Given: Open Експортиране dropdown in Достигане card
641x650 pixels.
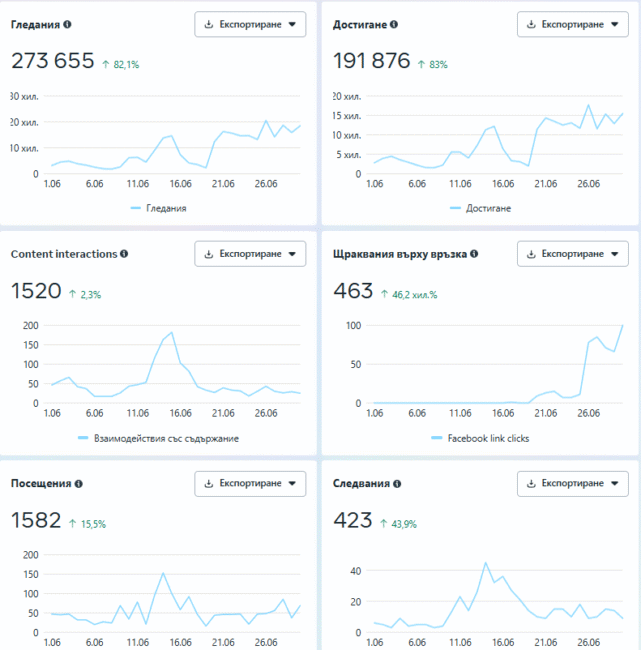Looking at the screenshot, I should pyautogui.click(x=572, y=24).
